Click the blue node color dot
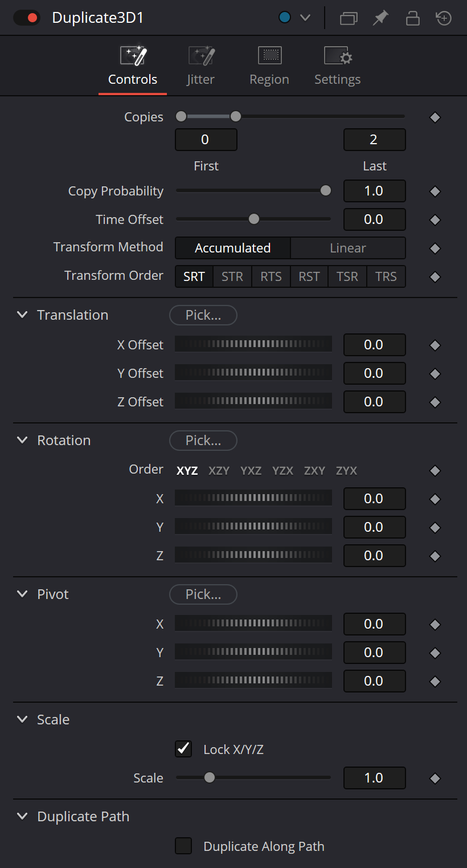This screenshot has height=868, width=467. [x=285, y=18]
